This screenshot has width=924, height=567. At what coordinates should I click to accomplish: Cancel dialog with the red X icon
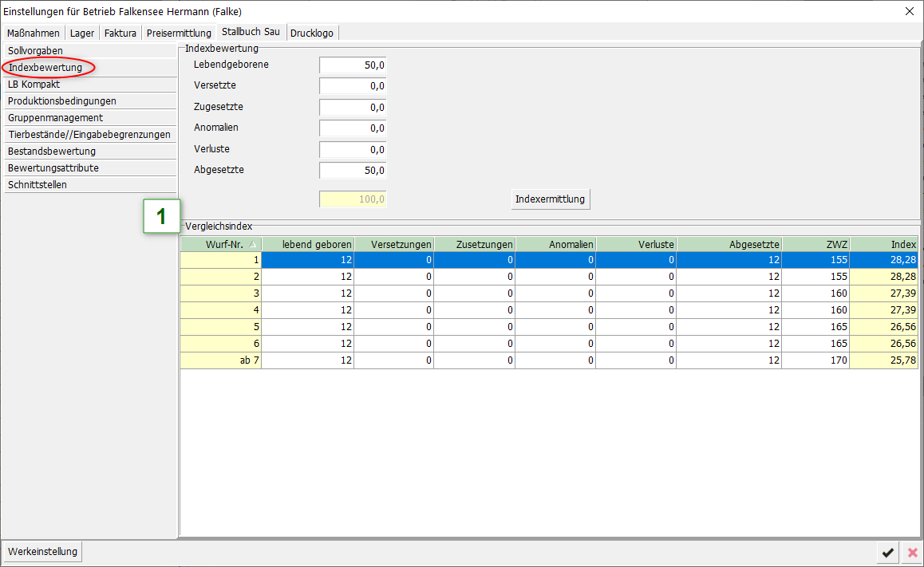(912, 552)
